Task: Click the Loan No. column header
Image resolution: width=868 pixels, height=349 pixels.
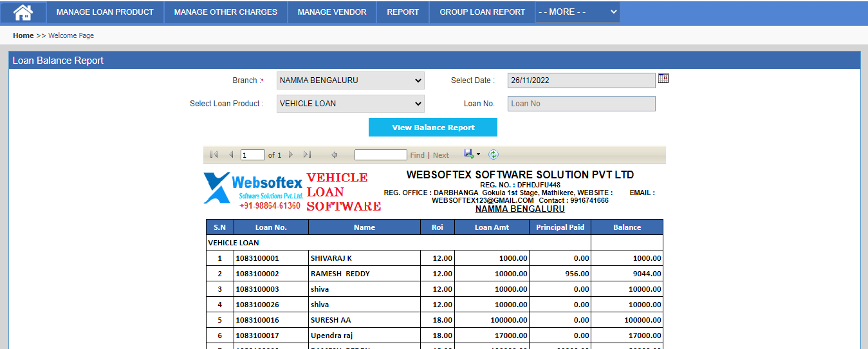Action: coord(271,227)
